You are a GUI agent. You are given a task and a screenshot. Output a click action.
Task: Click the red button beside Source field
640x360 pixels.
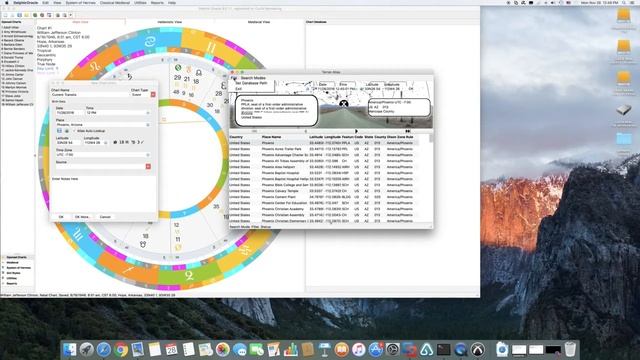coord(148,167)
